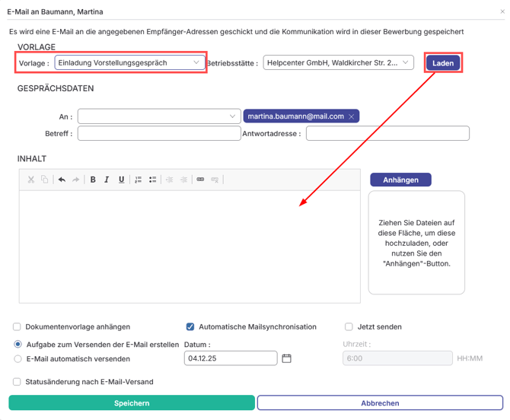Apply underline formatting in toolbar
This screenshot has width=510, height=420.
coord(121,180)
